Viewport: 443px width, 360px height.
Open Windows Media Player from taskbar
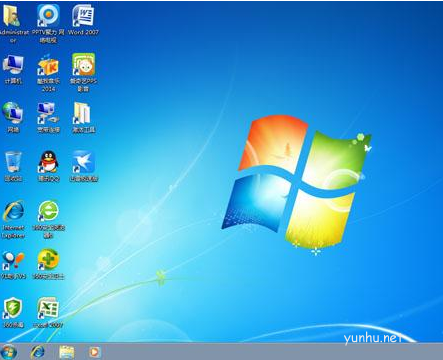[95, 352]
